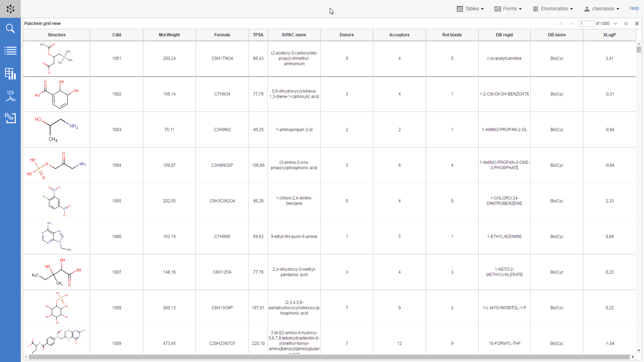The width and height of the screenshot is (644, 362).
Task: Click the page number input field
Action: [586, 23]
